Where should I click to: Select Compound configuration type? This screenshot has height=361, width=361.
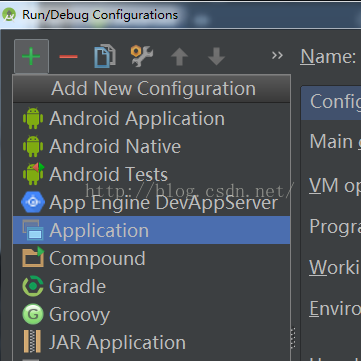[x=151, y=258]
